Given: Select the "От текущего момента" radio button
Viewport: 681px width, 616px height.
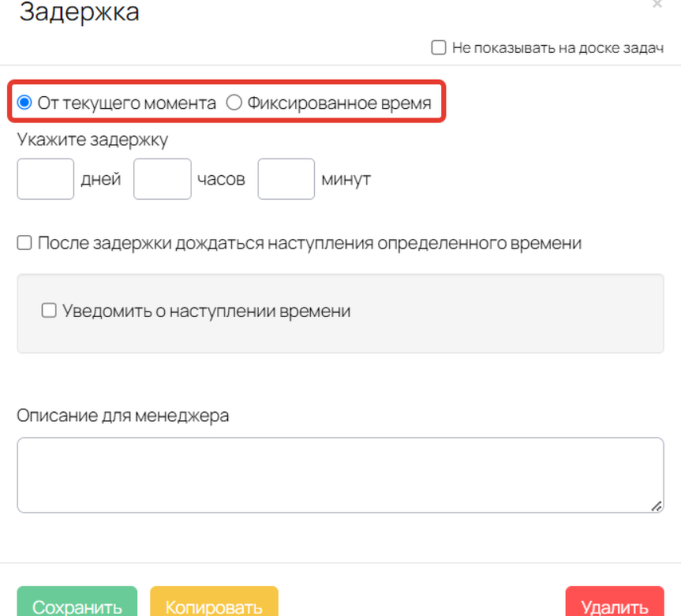Looking at the screenshot, I should click(24, 103).
